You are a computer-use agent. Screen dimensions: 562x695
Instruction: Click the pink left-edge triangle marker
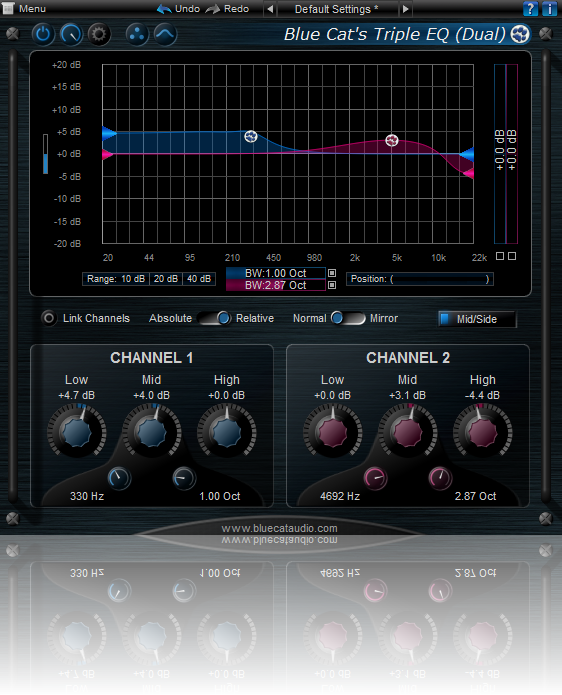point(107,155)
